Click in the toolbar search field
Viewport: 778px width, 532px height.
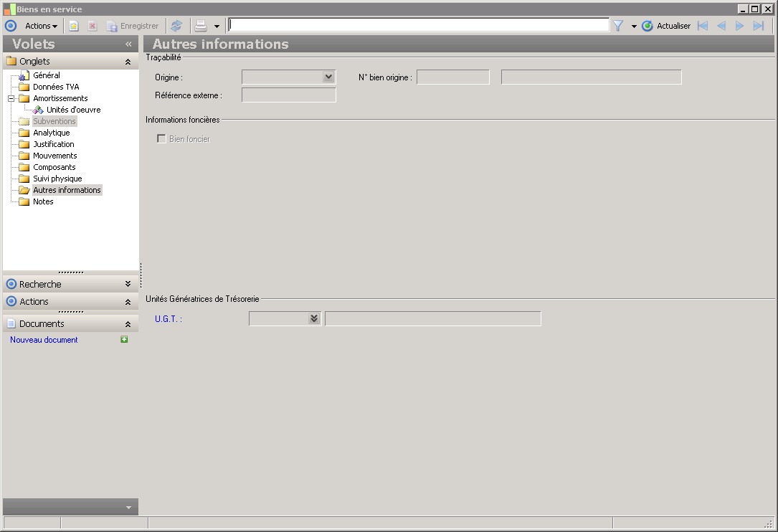pos(419,25)
